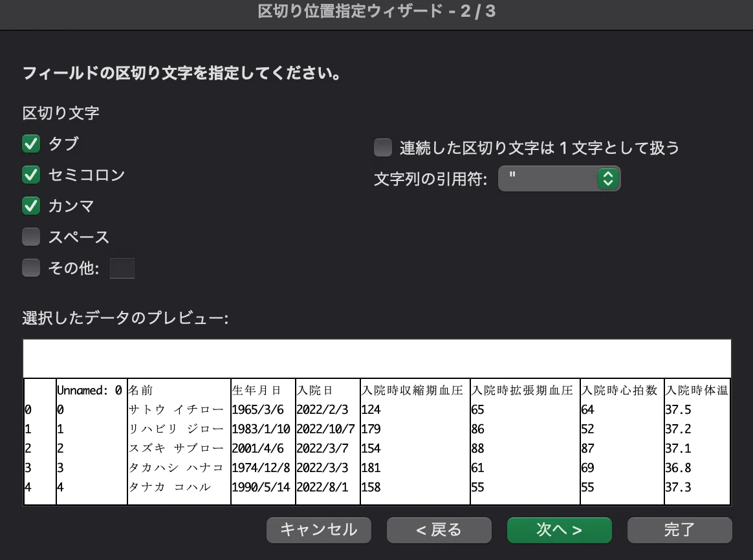This screenshot has height=560, width=753.
Task: Click the その他 custom delimiter input field
Action: click(122, 268)
